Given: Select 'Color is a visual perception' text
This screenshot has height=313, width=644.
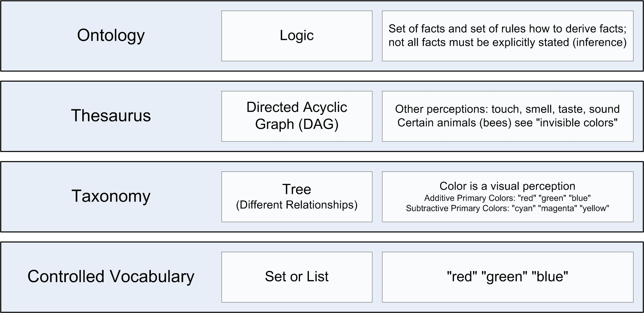Looking at the screenshot, I should click(x=507, y=186).
